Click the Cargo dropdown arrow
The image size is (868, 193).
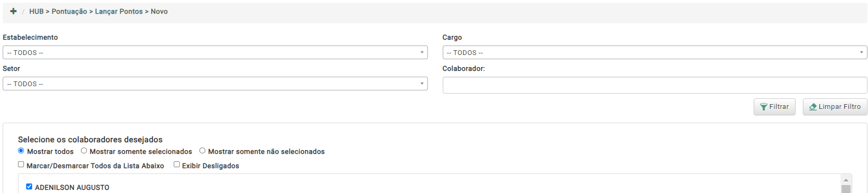(x=861, y=52)
